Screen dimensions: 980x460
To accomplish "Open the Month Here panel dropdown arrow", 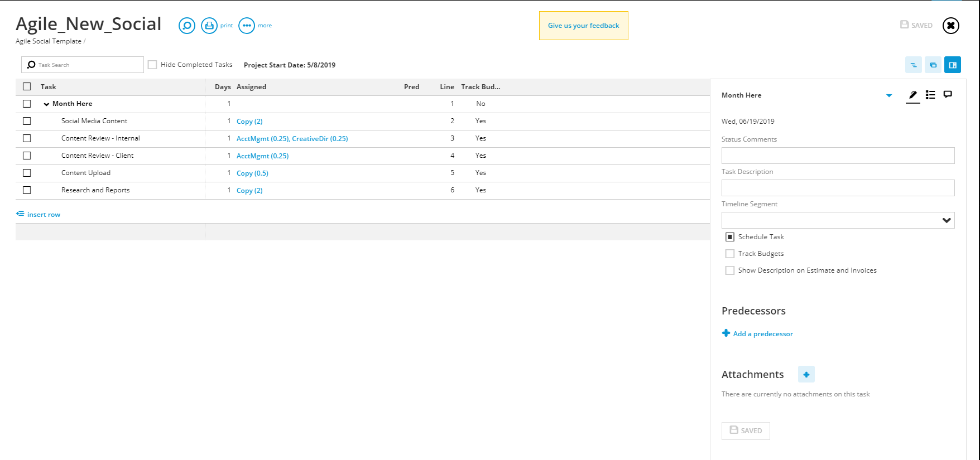I will point(889,95).
